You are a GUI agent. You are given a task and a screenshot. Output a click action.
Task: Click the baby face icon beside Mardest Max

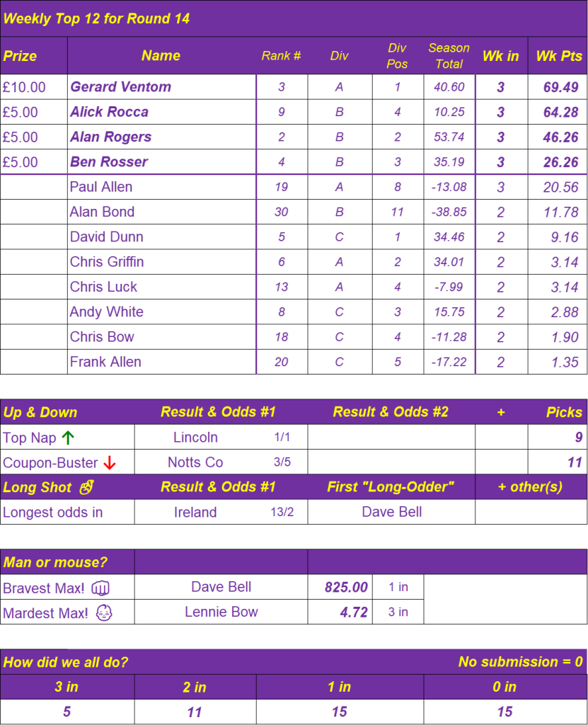tap(105, 612)
